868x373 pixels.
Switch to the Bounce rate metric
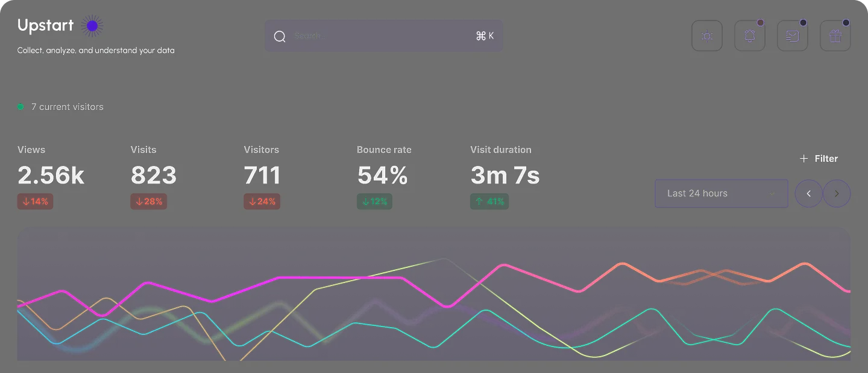coord(383,175)
